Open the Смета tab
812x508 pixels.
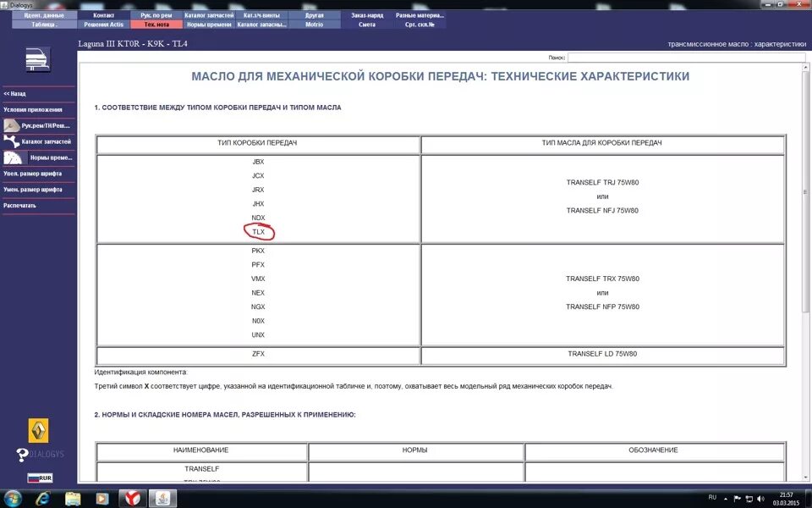click(x=367, y=25)
